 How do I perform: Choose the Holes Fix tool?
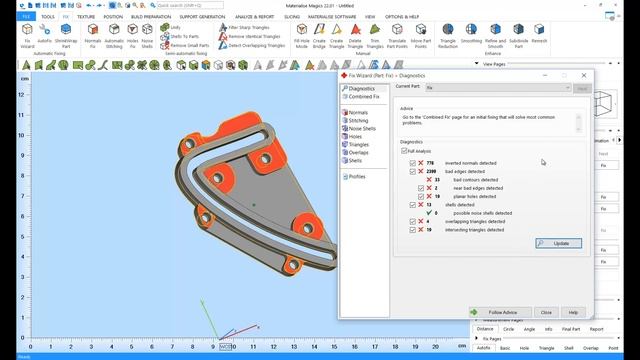(132, 36)
